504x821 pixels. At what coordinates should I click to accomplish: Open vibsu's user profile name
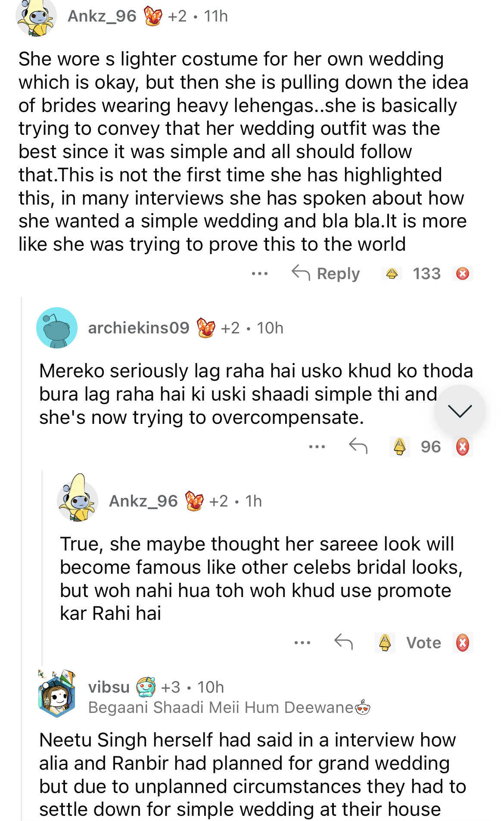tap(109, 687)
